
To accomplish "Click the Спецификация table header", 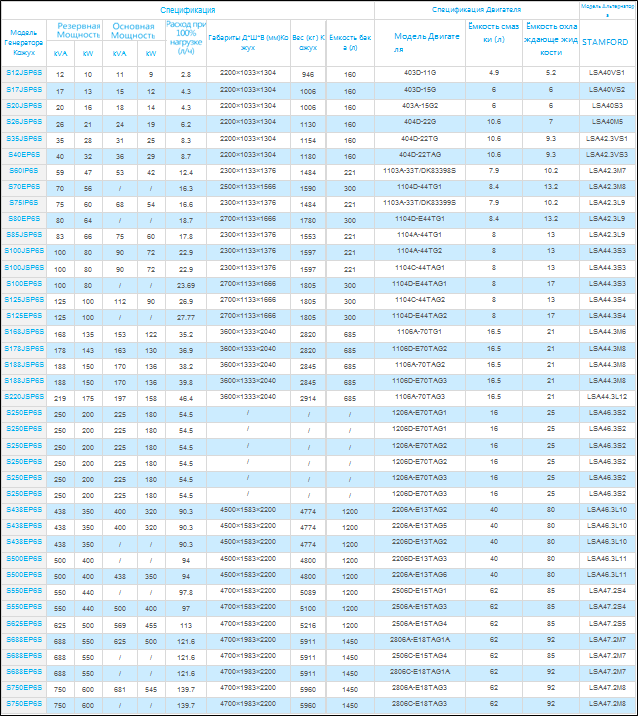I will (188, 9).
